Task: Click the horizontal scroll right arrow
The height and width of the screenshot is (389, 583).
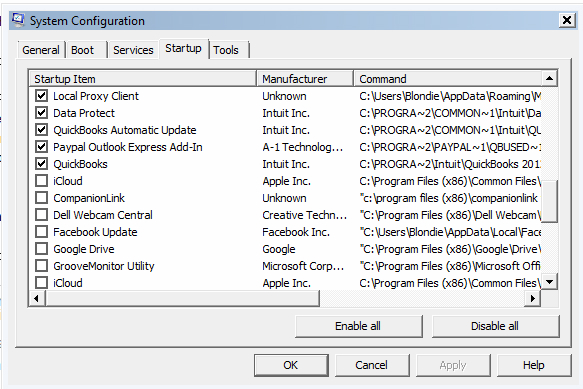Action: [533, 298]
